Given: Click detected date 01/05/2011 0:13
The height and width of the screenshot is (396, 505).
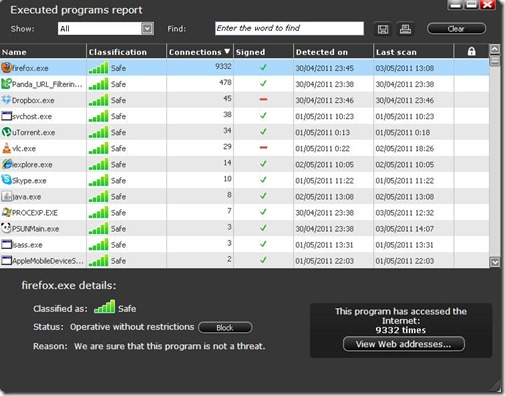Looking at the screenshot, I should pos(322,132).
